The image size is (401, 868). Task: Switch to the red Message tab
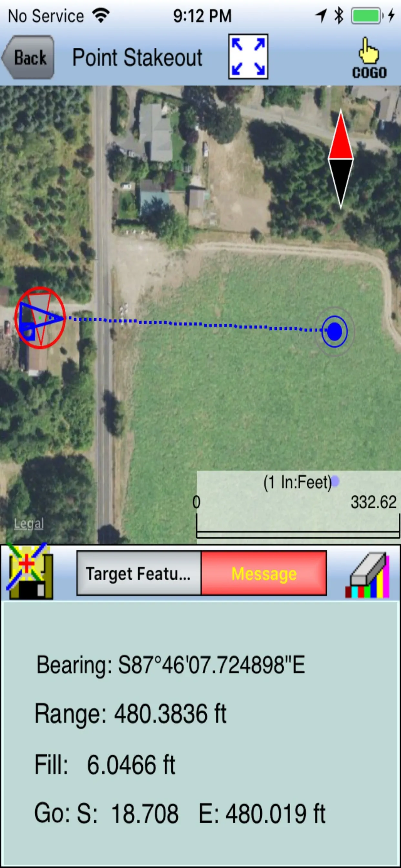click(x=264, y=573)
